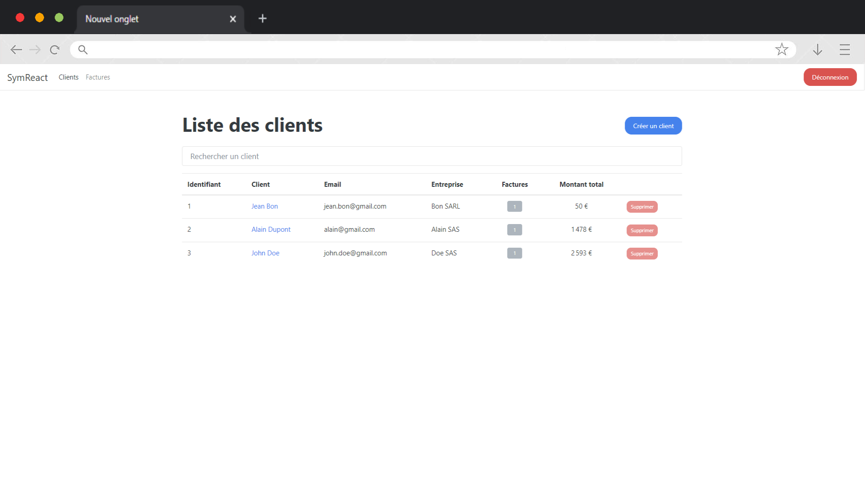Viewport: 865px width, 504px height.
Task: Open Alain Dupont client link
Action: tap(270, 230)
